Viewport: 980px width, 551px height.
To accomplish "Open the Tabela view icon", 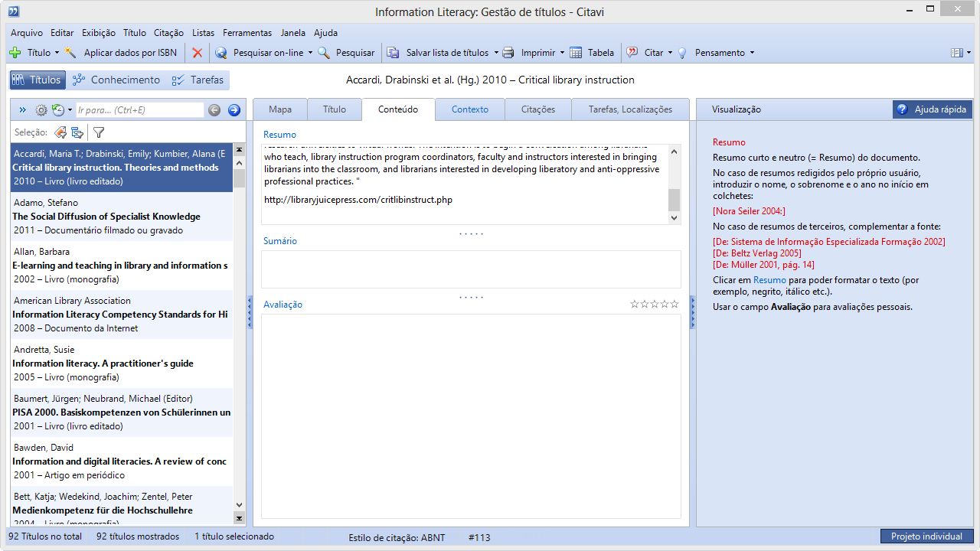I will point(575,53).
